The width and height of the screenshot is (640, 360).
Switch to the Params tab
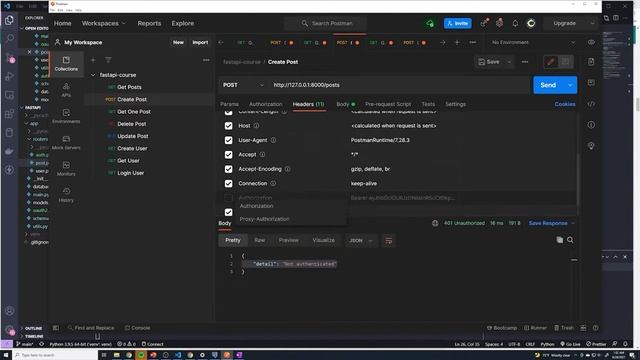point(229,104)
